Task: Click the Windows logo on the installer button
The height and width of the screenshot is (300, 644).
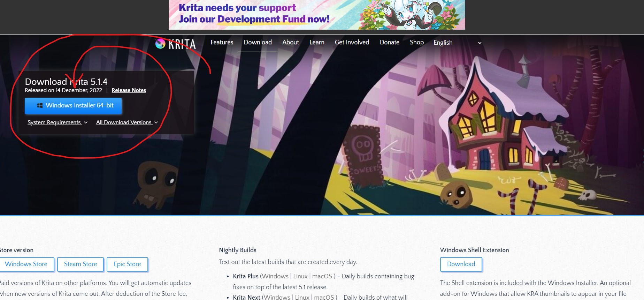Action: (x=40, y=105)
